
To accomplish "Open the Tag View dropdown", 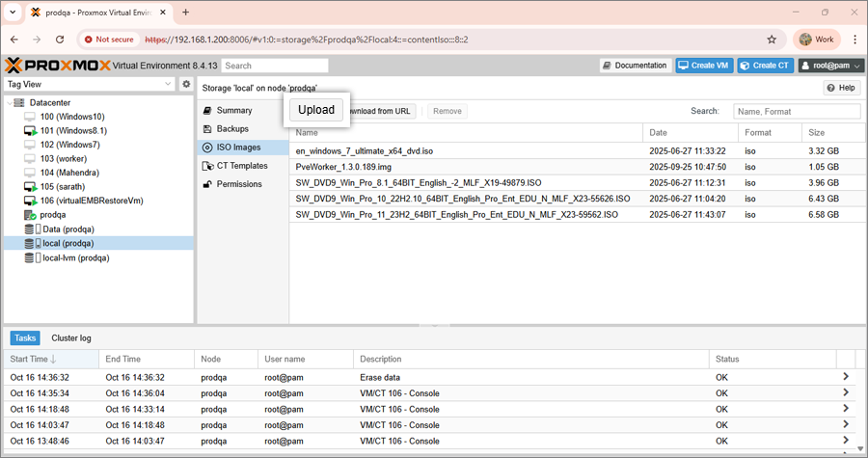I will [89, 85].
